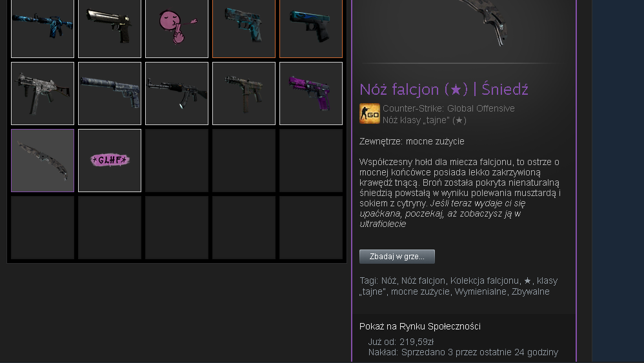The width and height of the screenshot is (644, 363).
Task: Click the Nóż falcjon Śniedź title
Action: (444, 89)
